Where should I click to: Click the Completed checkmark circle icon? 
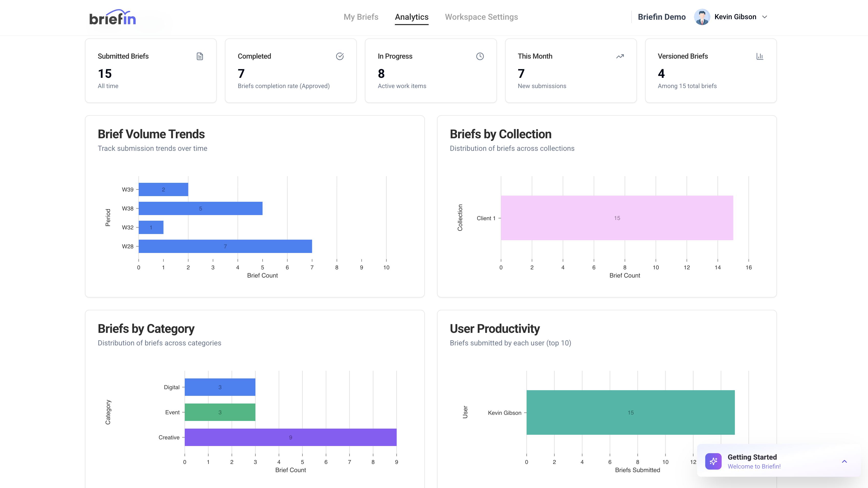[x=340, y=56]
